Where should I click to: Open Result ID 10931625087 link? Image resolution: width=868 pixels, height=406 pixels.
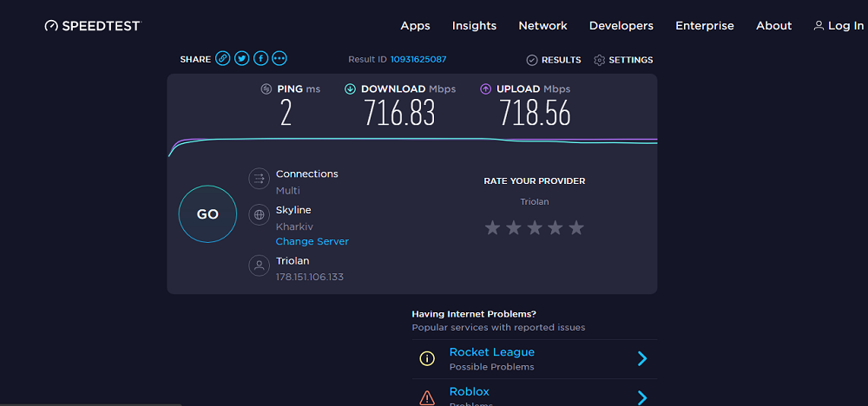tap(418, 59)
